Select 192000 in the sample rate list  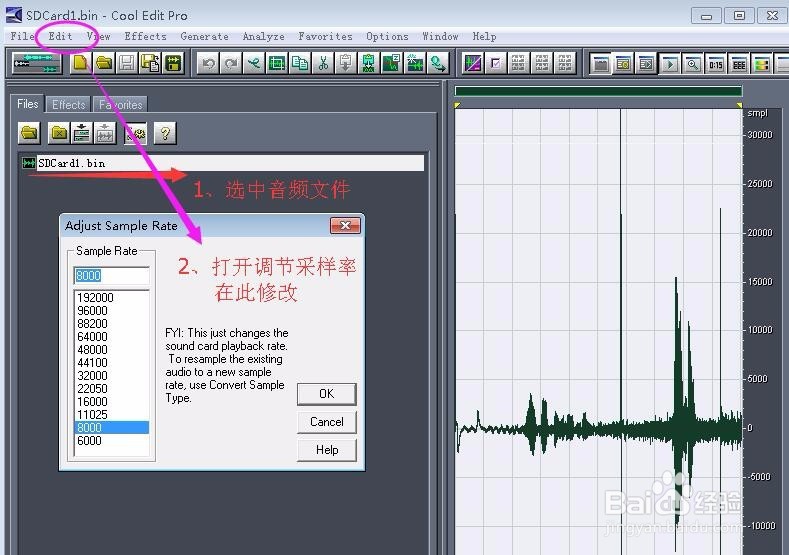[112, 297]
